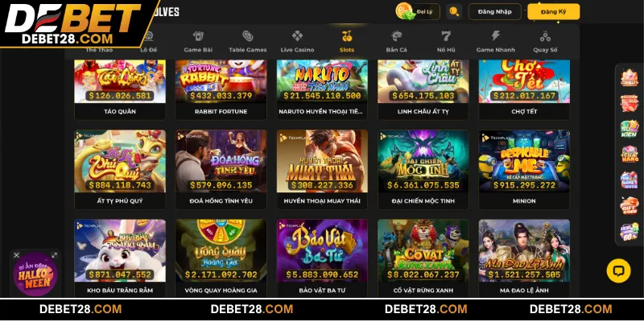Screen dimensions: 644x322
Task: Open the Gift Code sidebar icon
Action: [630, 205]
